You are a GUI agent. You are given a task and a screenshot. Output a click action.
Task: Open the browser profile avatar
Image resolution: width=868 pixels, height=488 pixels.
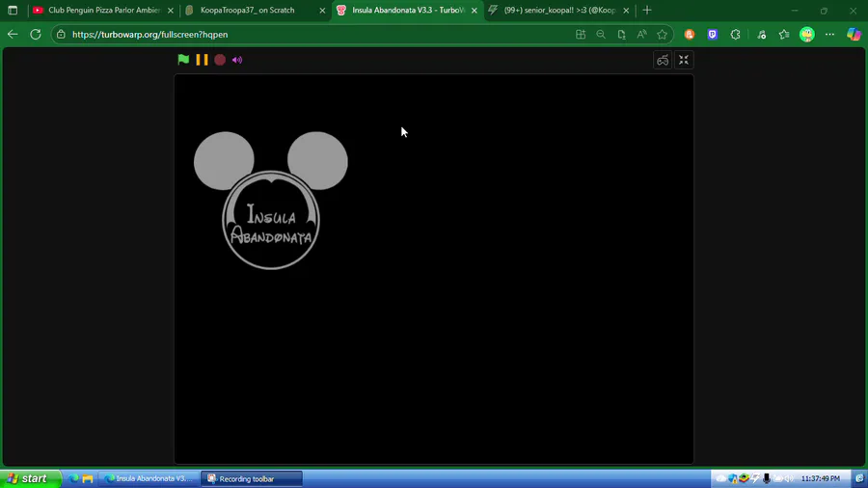click(x=807, y=35)
